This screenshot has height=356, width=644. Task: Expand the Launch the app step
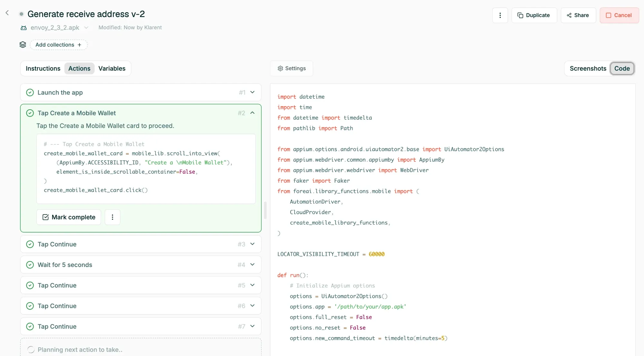click(x=252, y=92)
